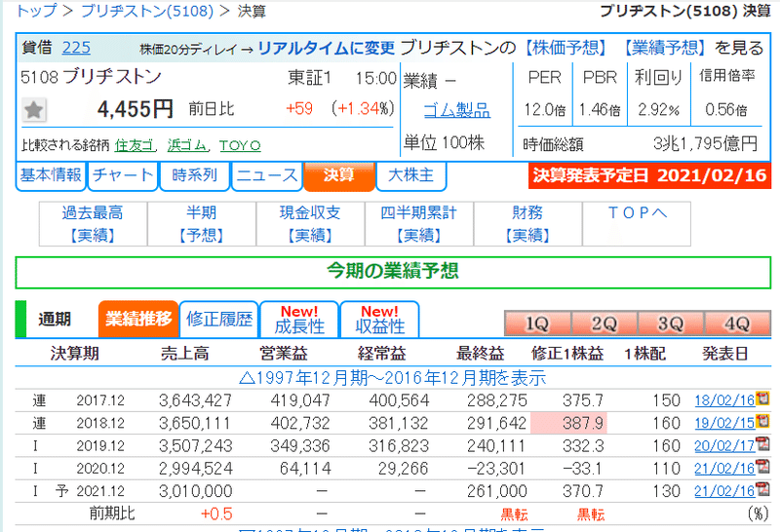The height and width of the screenshot is (532, 780).
Task: Open the New! 成長性 tab
Action: click(299, 319)
